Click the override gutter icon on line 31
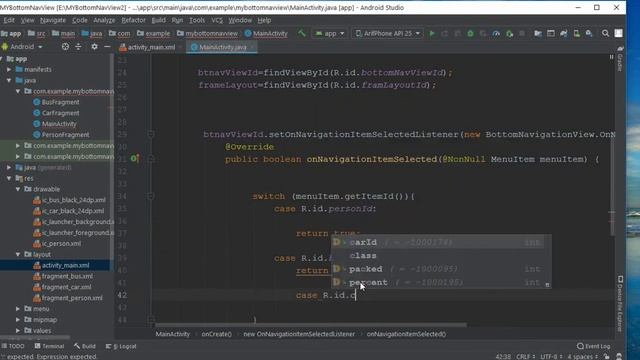The height and width of the screenshot is (360, 640). coord(135,158)
